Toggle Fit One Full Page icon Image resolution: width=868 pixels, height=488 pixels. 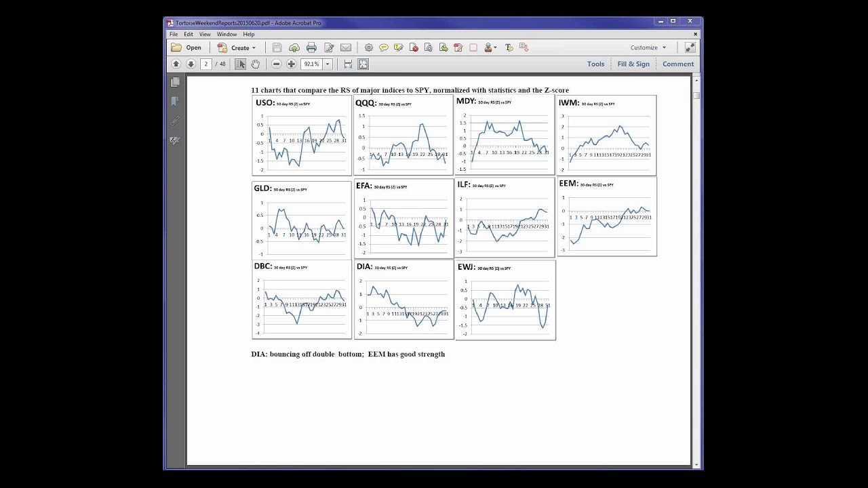pyautogui.click(x=363, y=64)
